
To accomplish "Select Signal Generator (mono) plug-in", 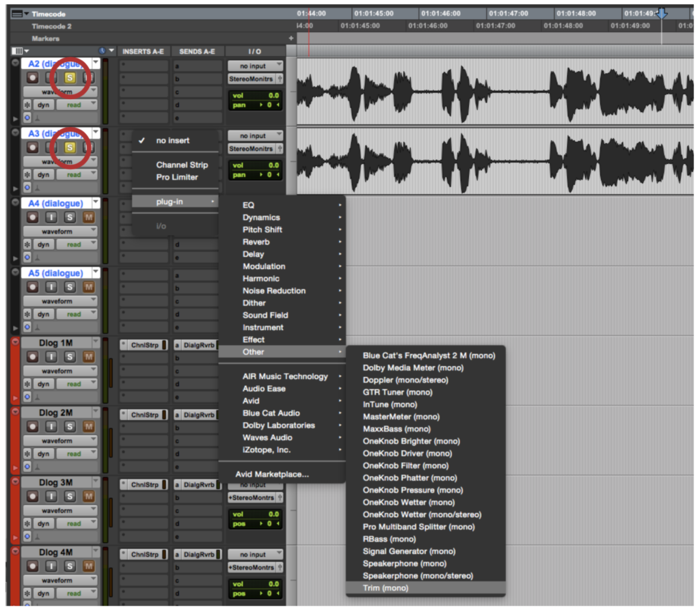I will click(x=426, y=551).
